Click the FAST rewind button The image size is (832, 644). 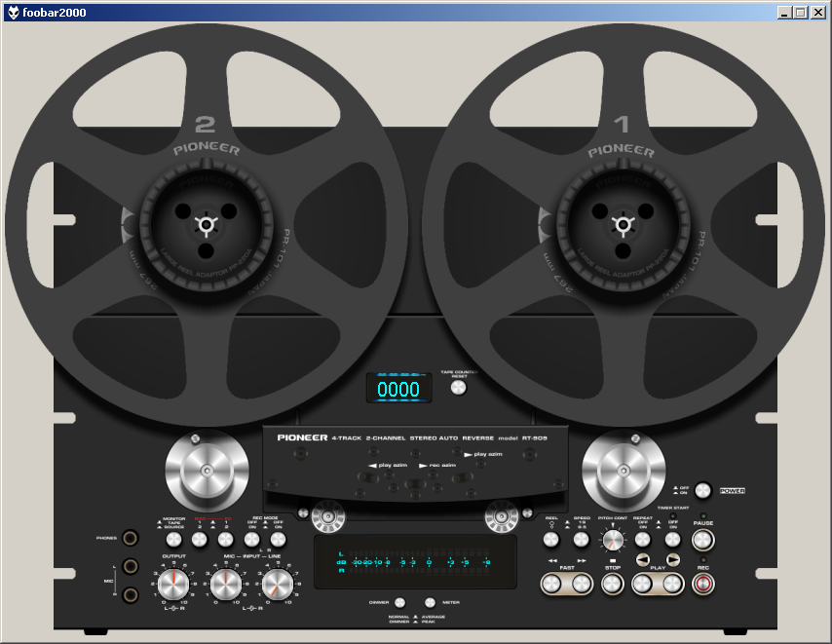click(552, 584)
